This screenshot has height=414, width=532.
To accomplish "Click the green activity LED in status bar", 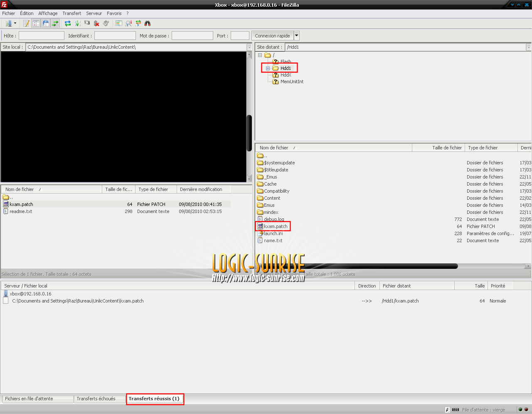I will click(520, 409).
